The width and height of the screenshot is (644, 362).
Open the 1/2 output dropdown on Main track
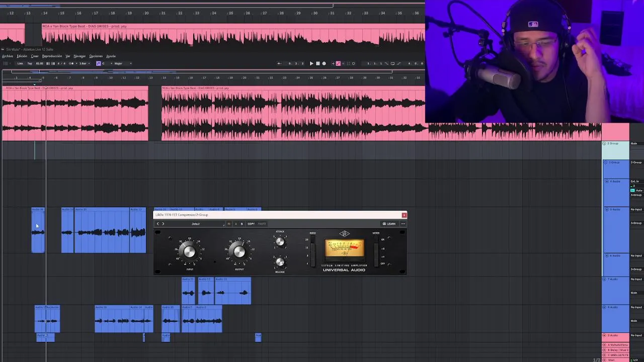pyautogui.click(x=636, y=360)
